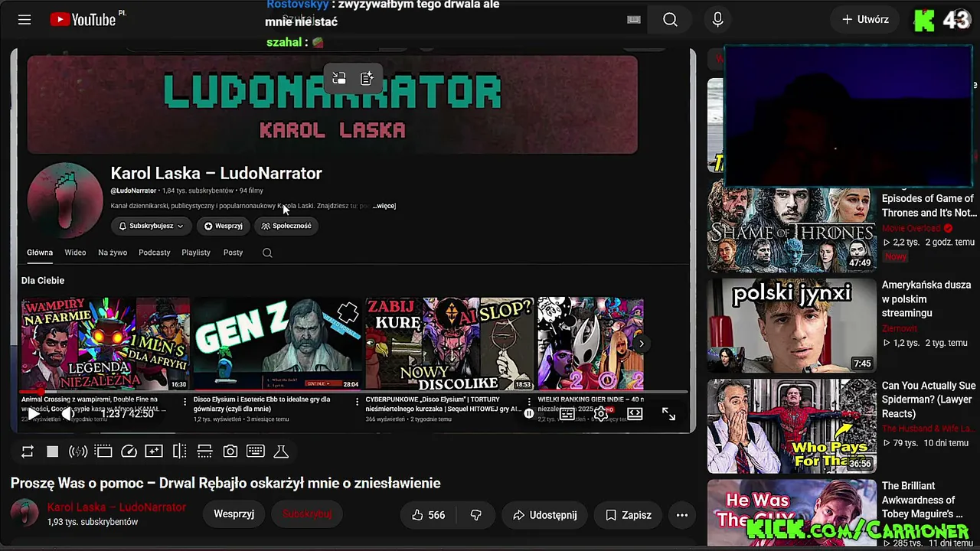Viewport: 980px width, 551px height.
Task: Open the flask experiments icon below the player
Action: tap(281, 452)
